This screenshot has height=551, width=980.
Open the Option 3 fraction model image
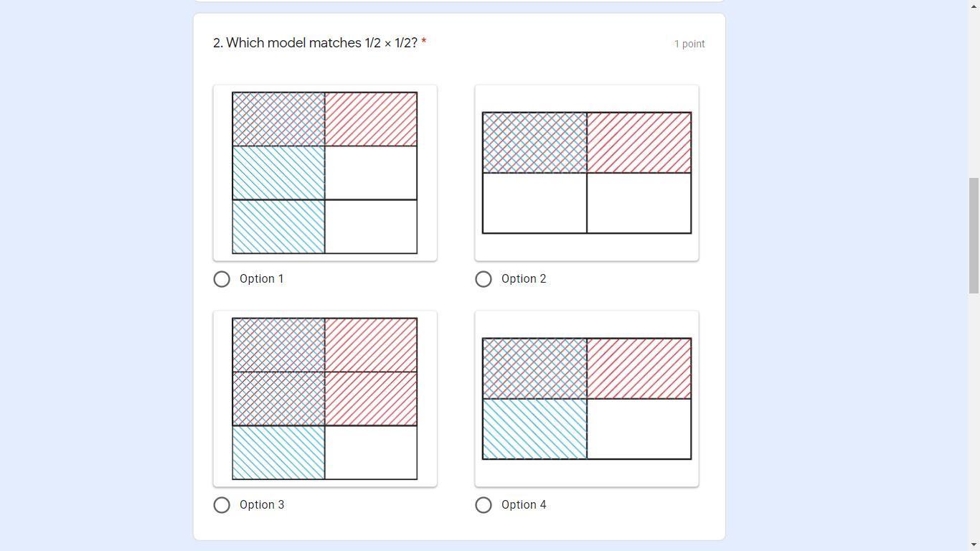[x=325, y=399]
